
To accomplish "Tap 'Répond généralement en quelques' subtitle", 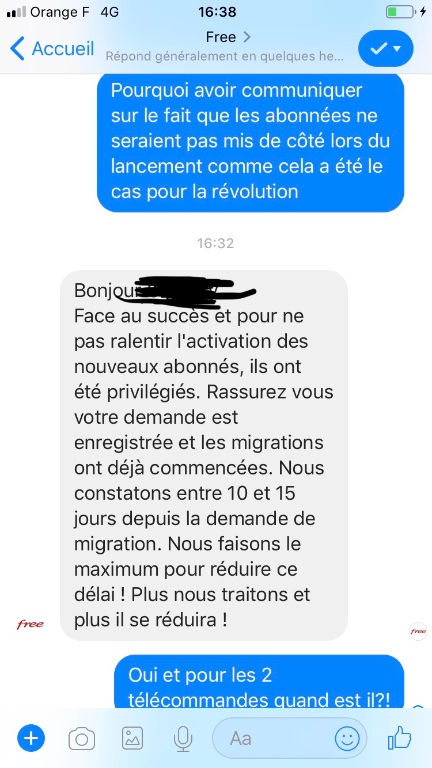I will tap(225, 56).
